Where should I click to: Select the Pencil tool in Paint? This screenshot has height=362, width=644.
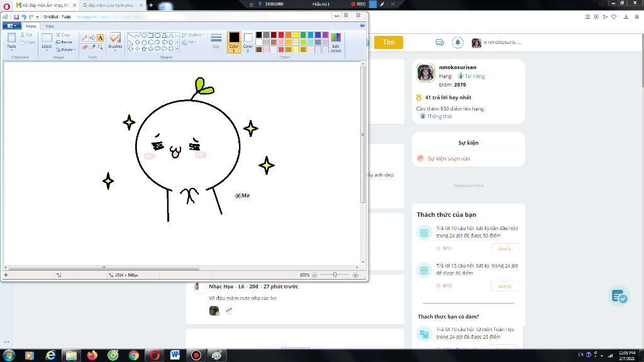tap(85, 38)
